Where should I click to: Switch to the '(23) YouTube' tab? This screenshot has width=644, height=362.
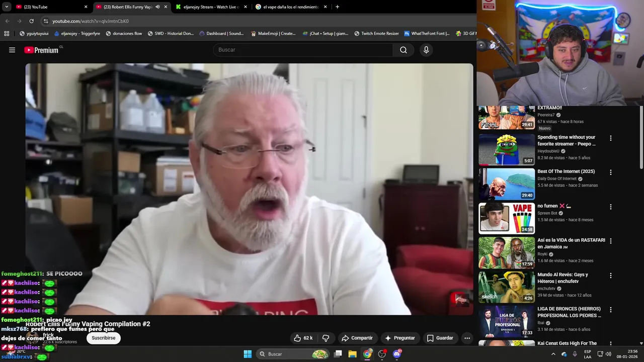[50, 7]
